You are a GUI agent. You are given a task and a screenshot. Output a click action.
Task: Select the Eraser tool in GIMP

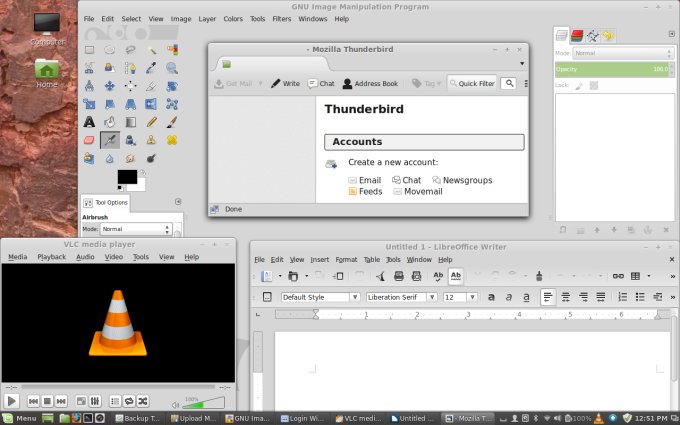pyautogui.click(x=89, y=140)
